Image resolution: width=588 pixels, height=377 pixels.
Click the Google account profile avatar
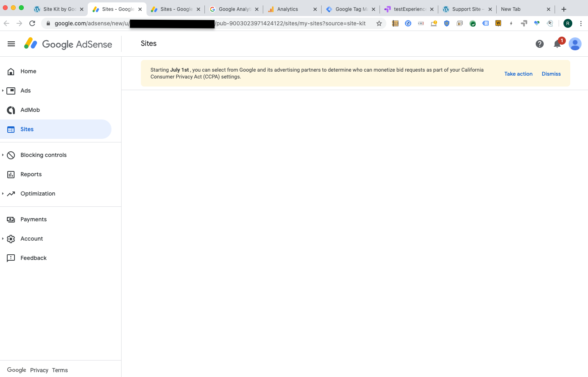coord(575,44)
